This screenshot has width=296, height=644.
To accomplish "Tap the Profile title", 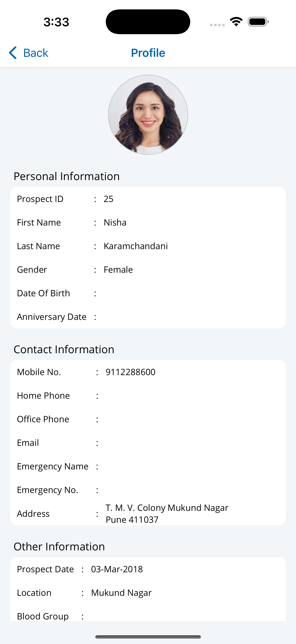I will 148,53.
